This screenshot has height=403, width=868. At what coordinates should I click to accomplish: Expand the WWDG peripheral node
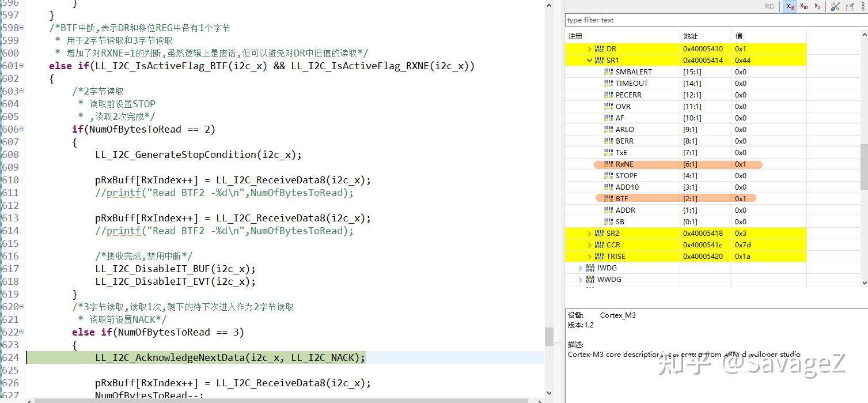click(x=580, y=279)
